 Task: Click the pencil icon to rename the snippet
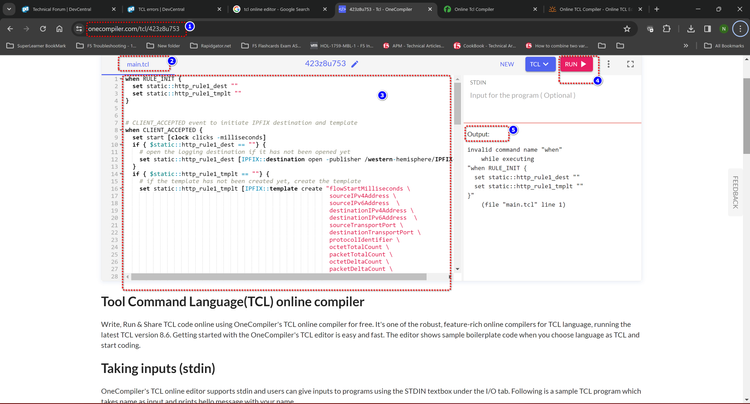354,64
